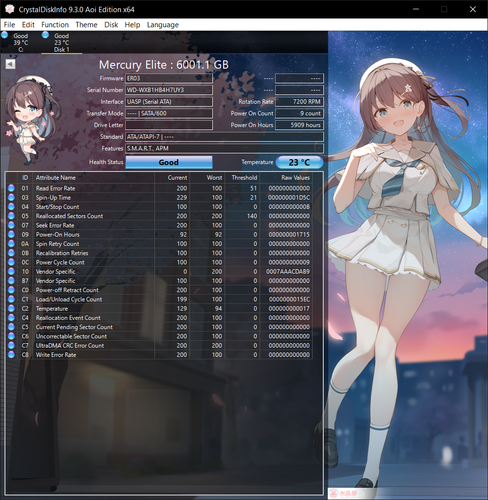Open the File menu

[9, 25]
